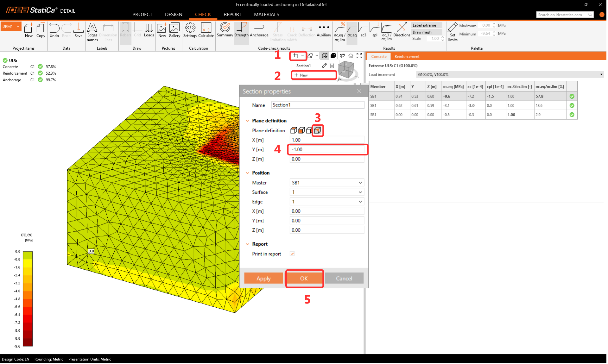The height and width of the screenshot is (364, 608).
Task: Expand the Load increment dropdown
Action: pyautogui.click(x=510, y=75)
